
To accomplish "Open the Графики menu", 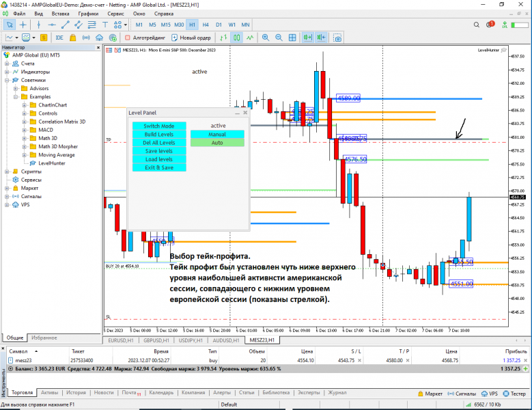I will pyautogui.click(x=88, y=14).
